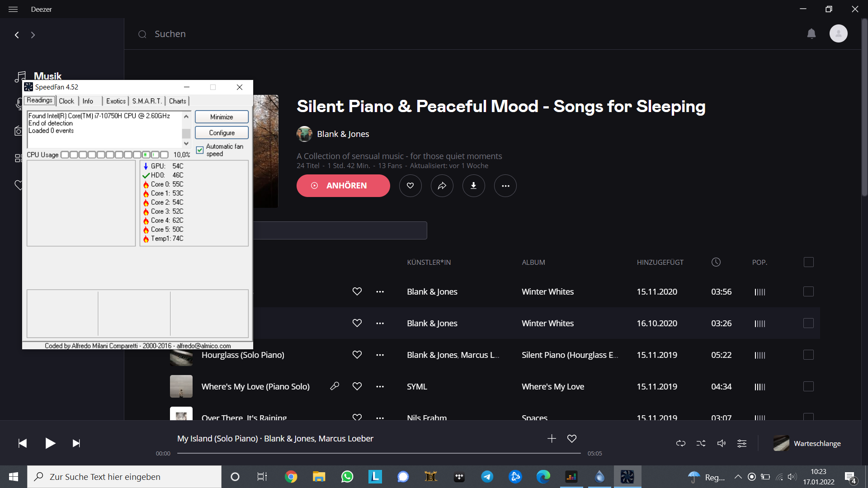Seek on the track progress bar
This screenshot has height=488, width=868.
379,453
